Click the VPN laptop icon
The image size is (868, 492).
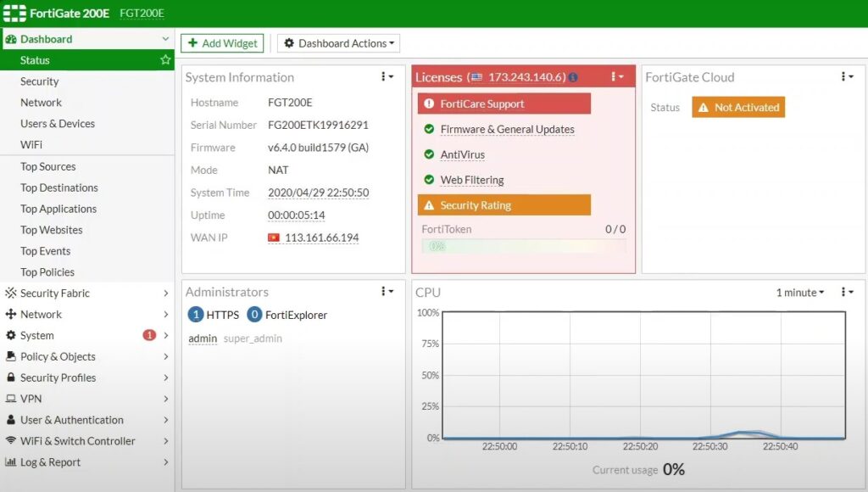pyautogui.click(x=10, y=399)
